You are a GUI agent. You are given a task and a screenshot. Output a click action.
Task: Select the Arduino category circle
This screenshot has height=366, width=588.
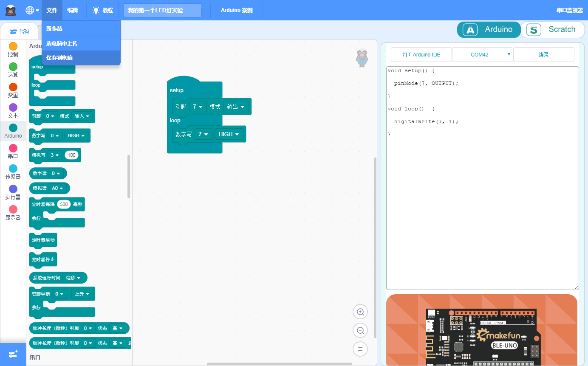tap(13, 128)
